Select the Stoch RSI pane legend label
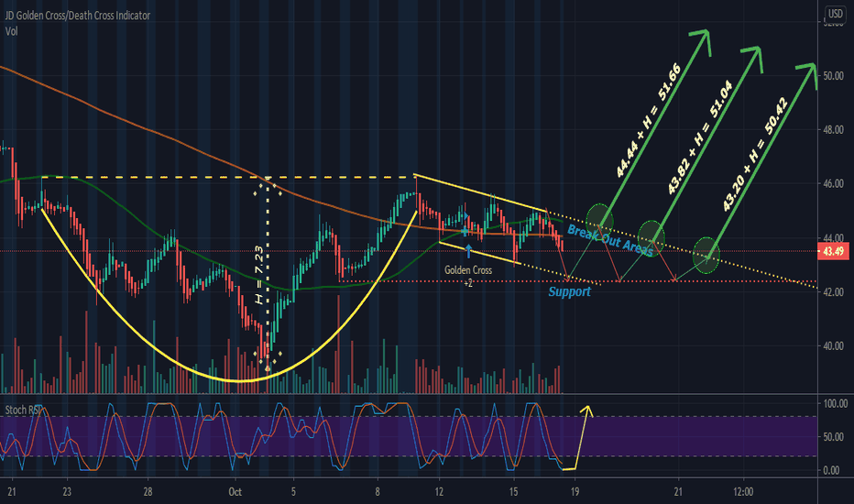Viewport: 854px width, 504px height. pos(22,410)
